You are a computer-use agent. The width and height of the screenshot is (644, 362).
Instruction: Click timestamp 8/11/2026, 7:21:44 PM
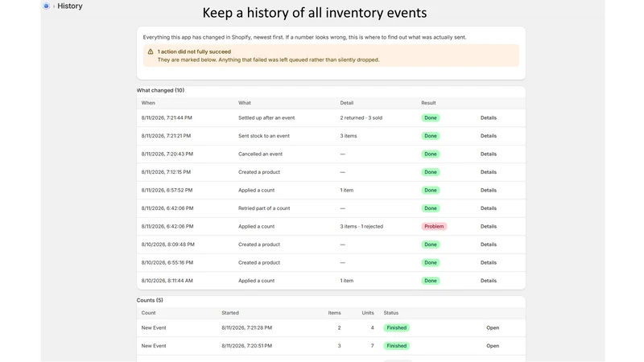pyautogui.click(x=167, y=117)
